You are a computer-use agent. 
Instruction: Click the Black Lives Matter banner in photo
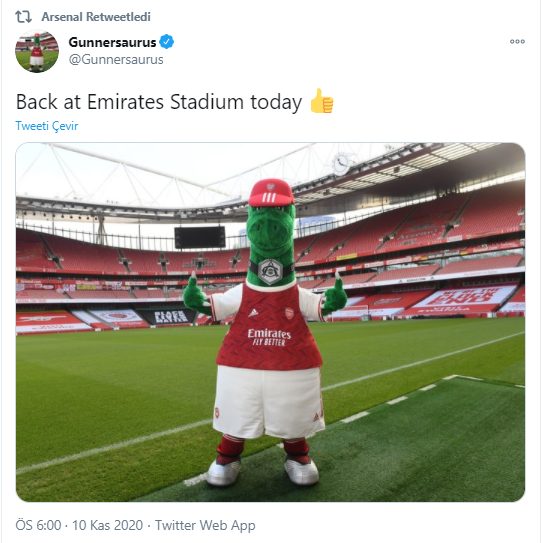click(x=170, y=317)
